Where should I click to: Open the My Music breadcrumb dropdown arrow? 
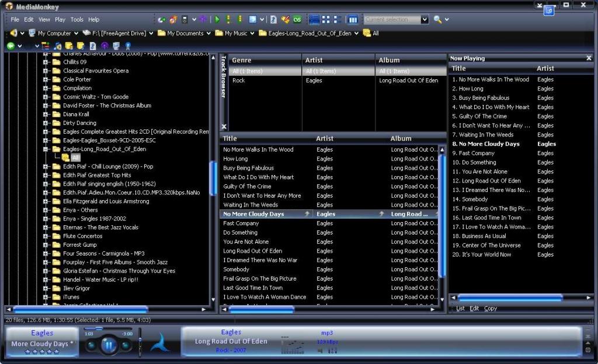(x=251, y=33)
